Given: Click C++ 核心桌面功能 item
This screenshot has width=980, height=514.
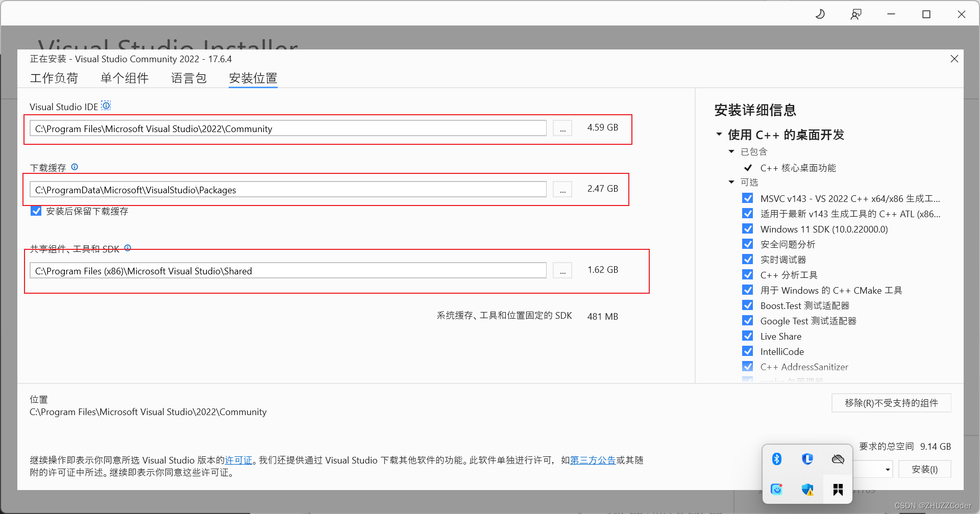Looking at the screenshot, I should point(798,168).
